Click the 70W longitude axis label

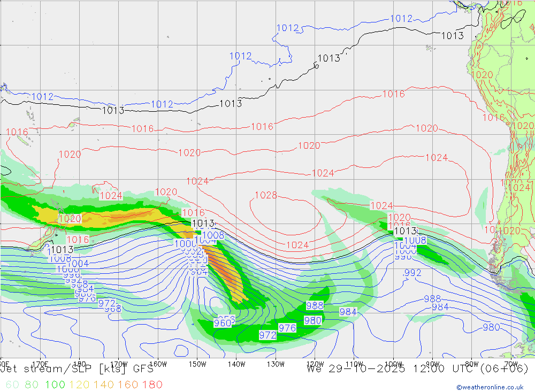pos(511,364)
